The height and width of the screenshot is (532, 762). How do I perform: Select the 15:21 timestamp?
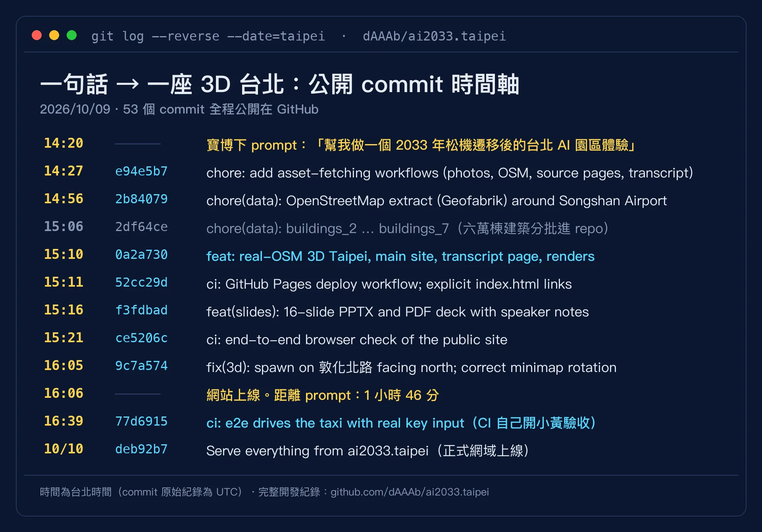(x=63, y=338)
